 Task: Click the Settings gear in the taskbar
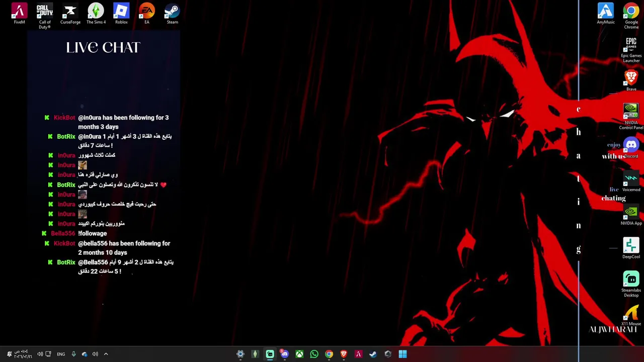(240, 354)
